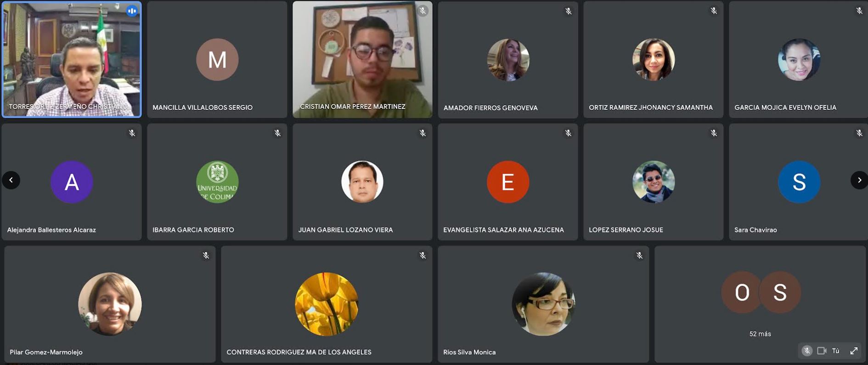868x365 pixels.
Task: Click muted mic icon on Sara Chavirao tile
Action: (x=859, y=133)
